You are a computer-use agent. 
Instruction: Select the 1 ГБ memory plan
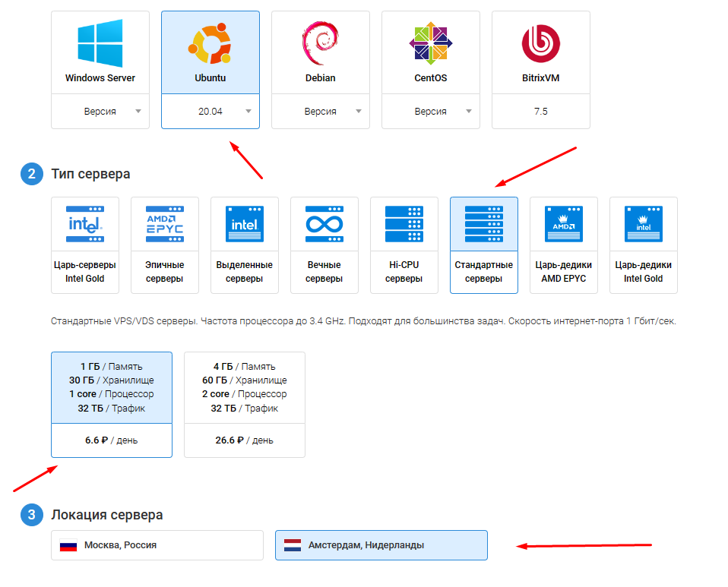coord(112,404)
